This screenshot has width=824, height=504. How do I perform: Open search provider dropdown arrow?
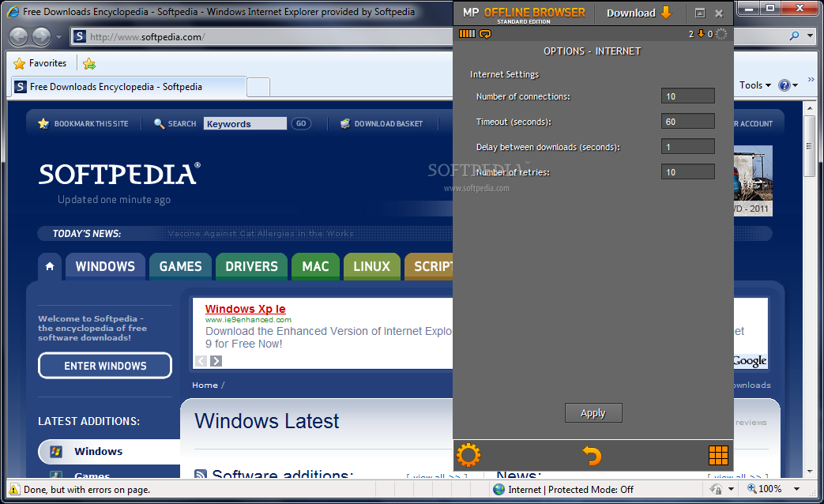[811, 36]
